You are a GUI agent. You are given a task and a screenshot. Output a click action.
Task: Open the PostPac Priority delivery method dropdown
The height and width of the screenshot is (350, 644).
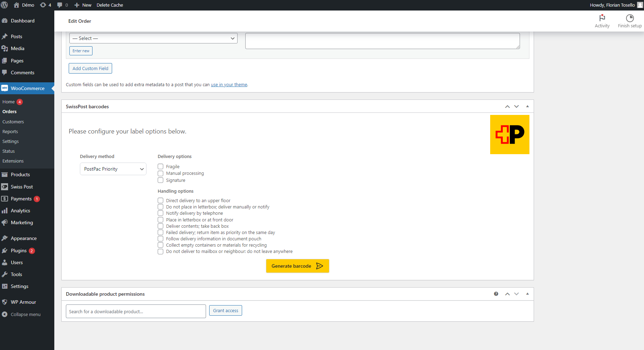tap(113, 169)
